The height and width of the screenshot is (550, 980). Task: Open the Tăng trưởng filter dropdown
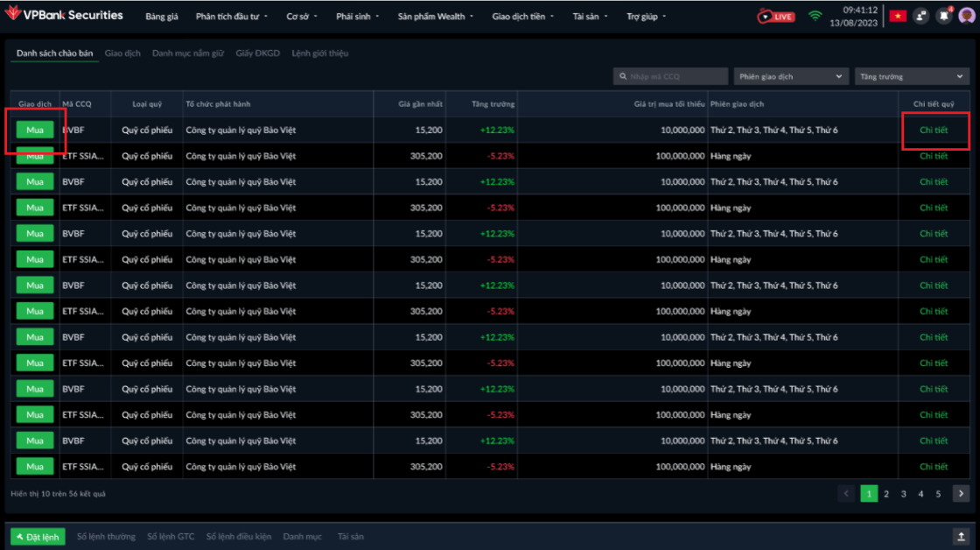[912, 77]
